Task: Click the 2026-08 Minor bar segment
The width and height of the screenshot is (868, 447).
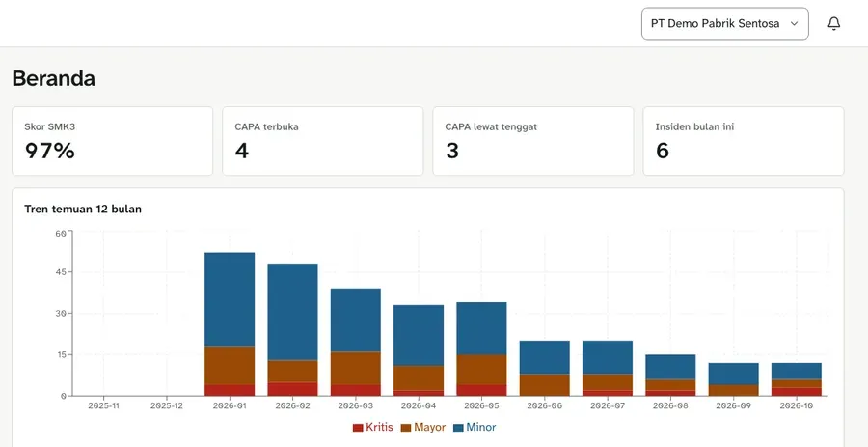Action: click(670, 367)
